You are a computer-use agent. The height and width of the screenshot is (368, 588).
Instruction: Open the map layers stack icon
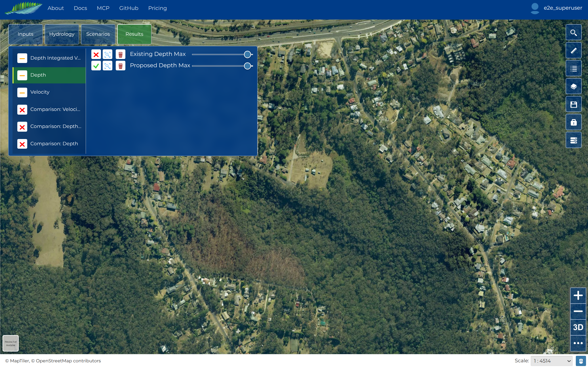coord(574,86)
